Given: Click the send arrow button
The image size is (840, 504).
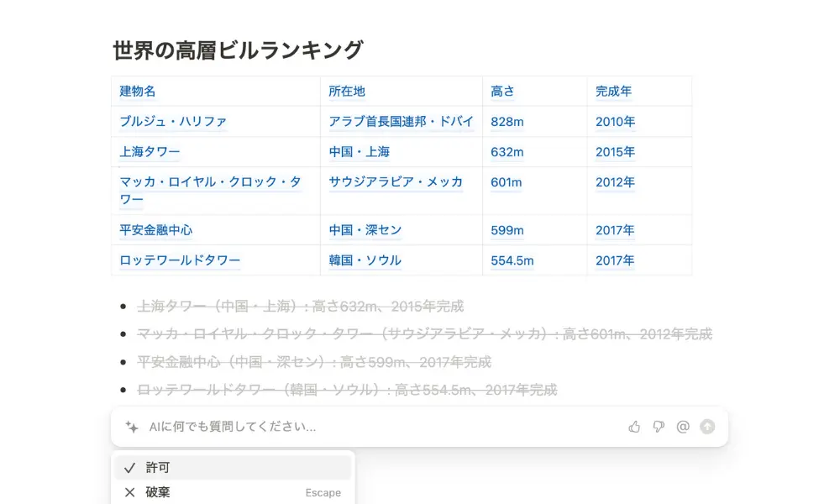Looking at the screenshot, I should pos(707,427).
